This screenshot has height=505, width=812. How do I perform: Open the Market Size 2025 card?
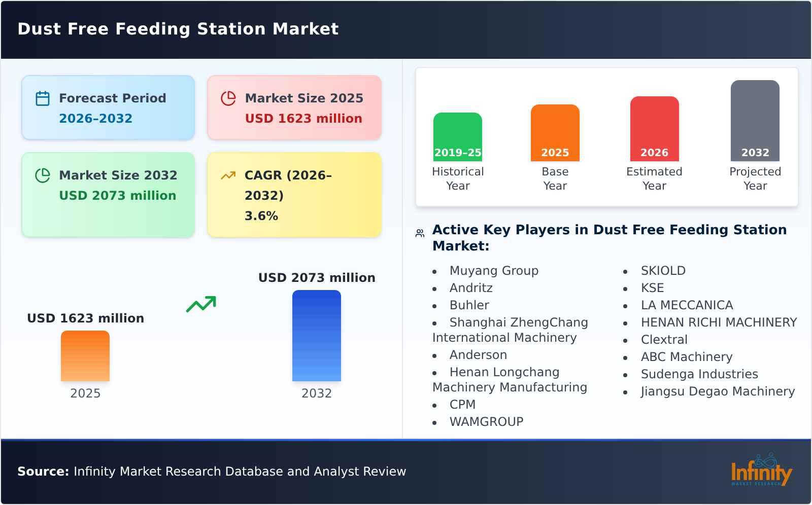pos(294,107)
